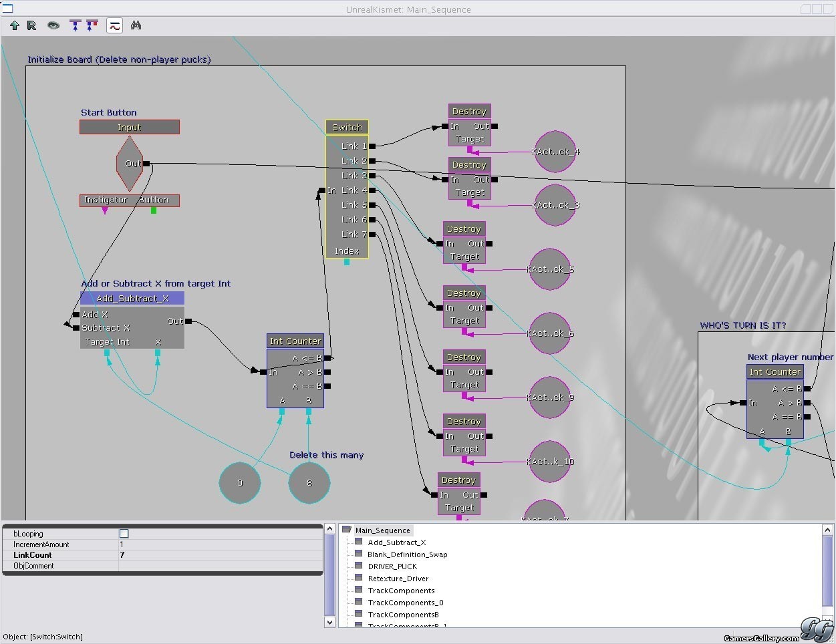Click the Add X input connector

[76, 315]
